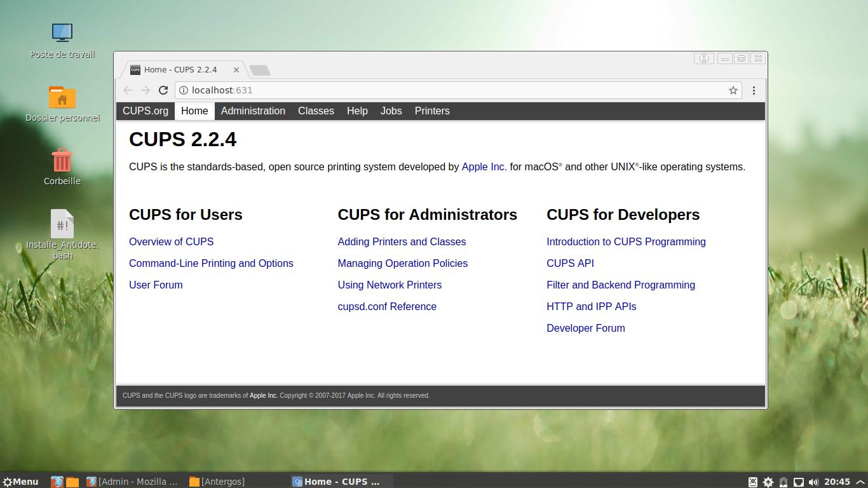
Task: Open the Menu button in taskbar
Action: click(21, 482)
